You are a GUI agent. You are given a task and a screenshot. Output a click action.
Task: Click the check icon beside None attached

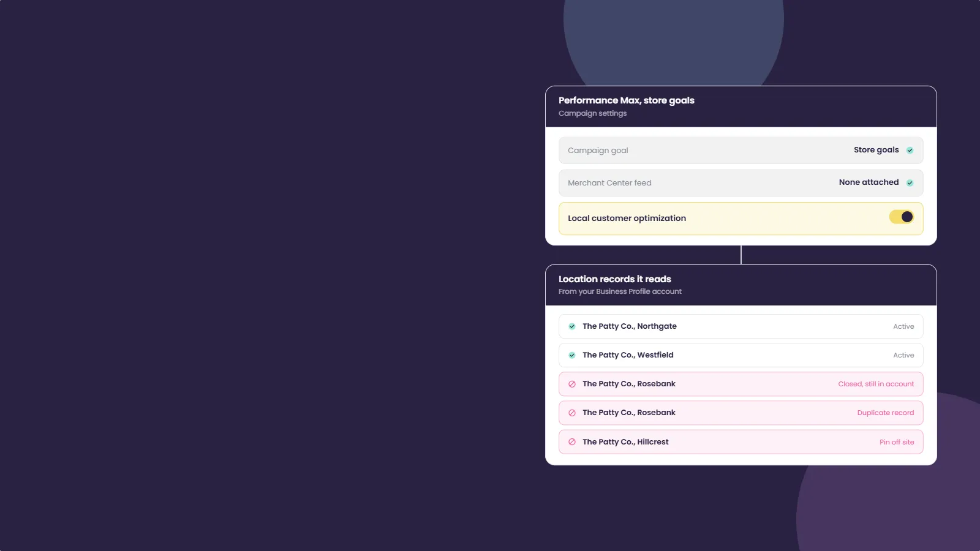[x=910, y=183]
